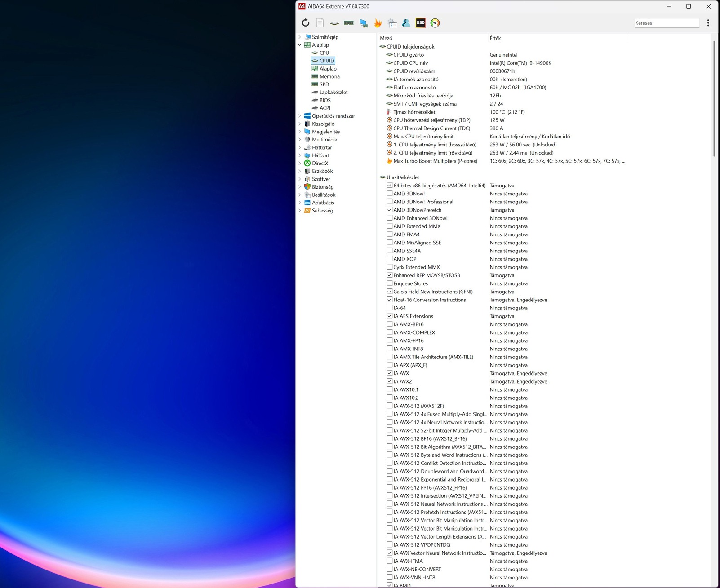Toggle the Enhanced REP MOVSB/STOSB checkbox
720x588 pixels.
pyautogui.click(x=390, y=275)
